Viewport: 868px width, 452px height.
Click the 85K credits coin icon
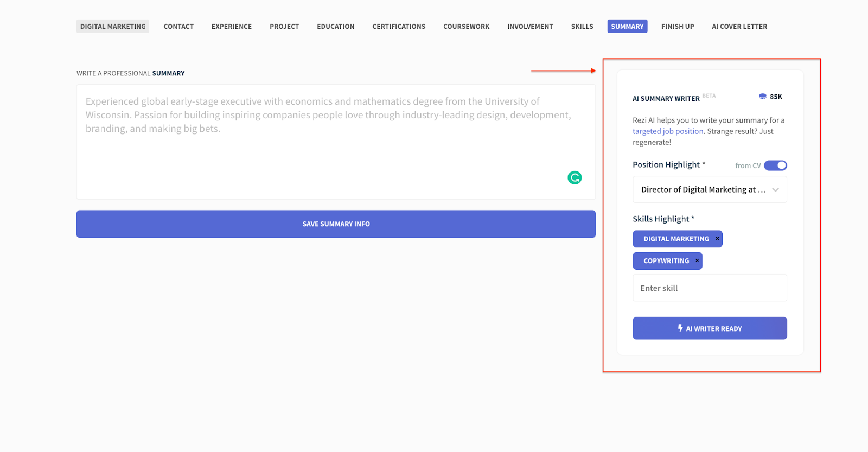click(763, 97)
